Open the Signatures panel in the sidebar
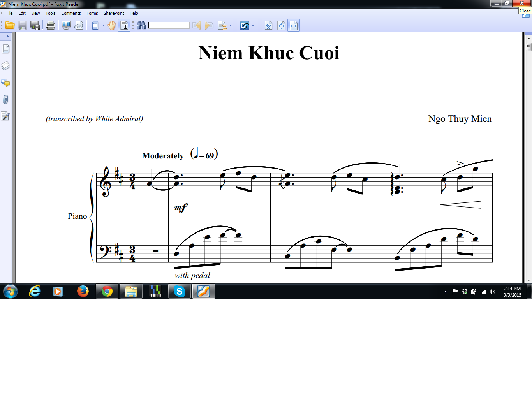The width and height of the screenshot is (532, 403). tap(5, 116)
